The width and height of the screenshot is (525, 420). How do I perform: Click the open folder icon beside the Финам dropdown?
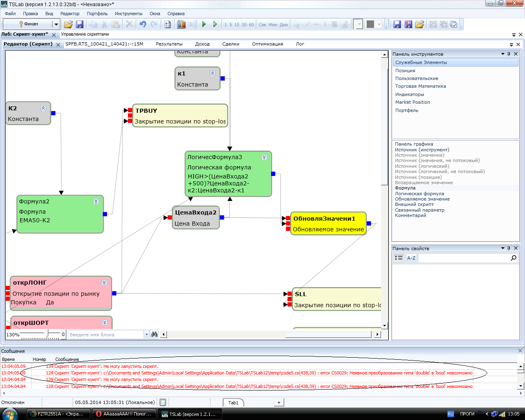point(68,25)
